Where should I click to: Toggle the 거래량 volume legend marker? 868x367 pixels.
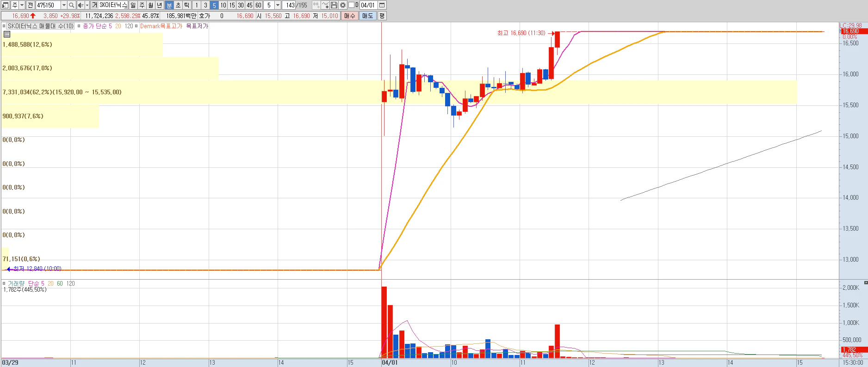(4, 283)
